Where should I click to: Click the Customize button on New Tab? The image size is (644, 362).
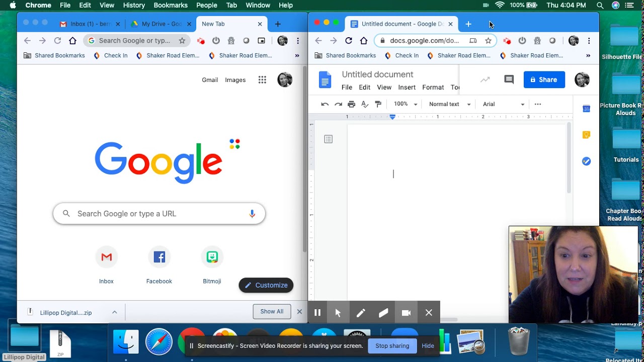266,285
